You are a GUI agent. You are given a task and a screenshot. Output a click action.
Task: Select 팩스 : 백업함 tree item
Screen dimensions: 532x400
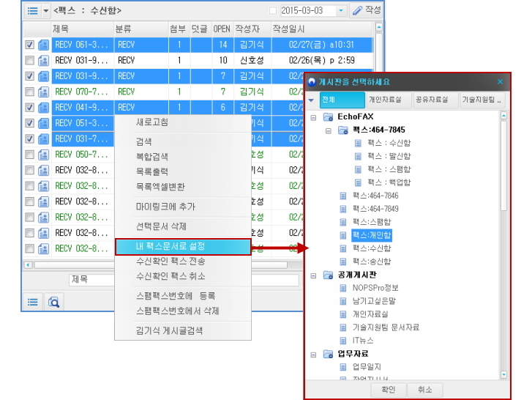point(389,182)
